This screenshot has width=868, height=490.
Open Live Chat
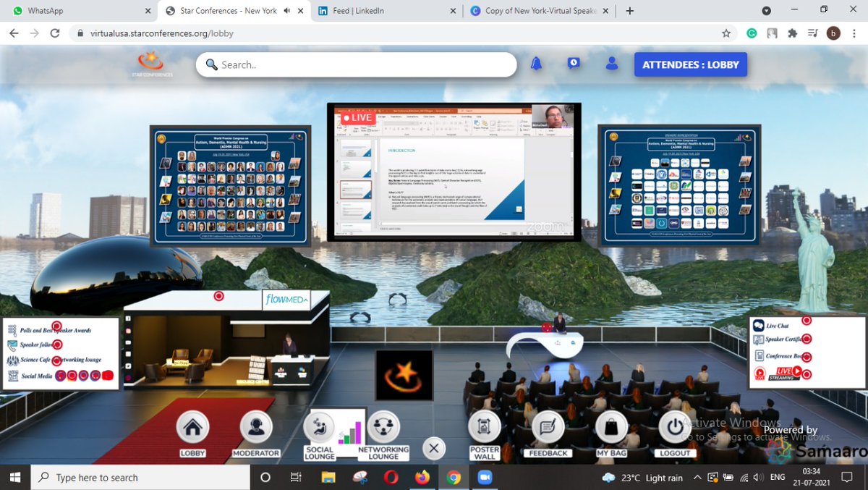pyautogui.click(x=778, y=326)
